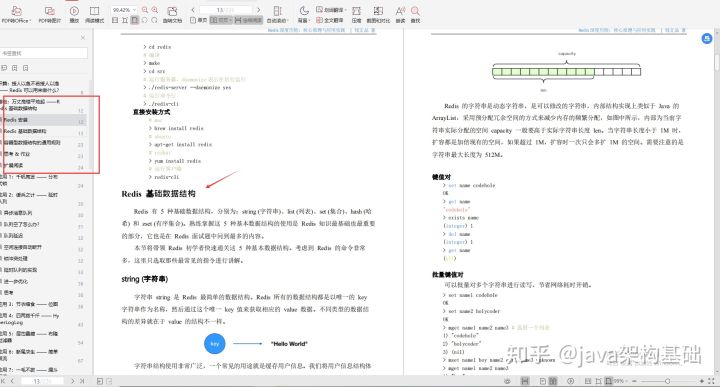Click the second bookmark panel icon under search

[x=15, y=68]
